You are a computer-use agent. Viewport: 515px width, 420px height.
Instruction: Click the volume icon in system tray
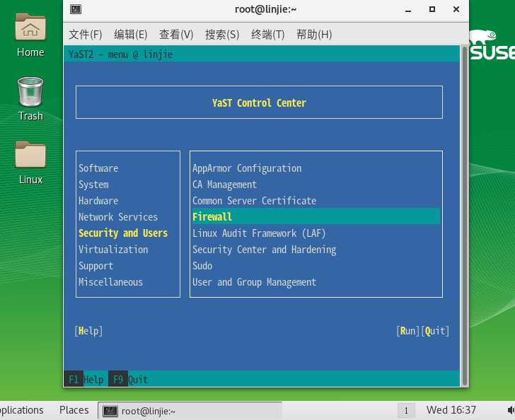point(511,410)
